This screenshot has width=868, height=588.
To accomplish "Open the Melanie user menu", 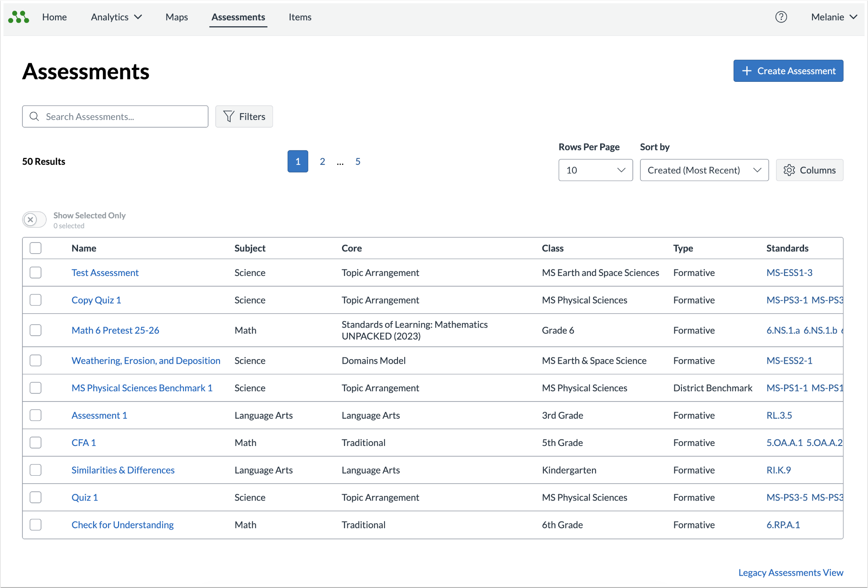I will coord(834,17).
